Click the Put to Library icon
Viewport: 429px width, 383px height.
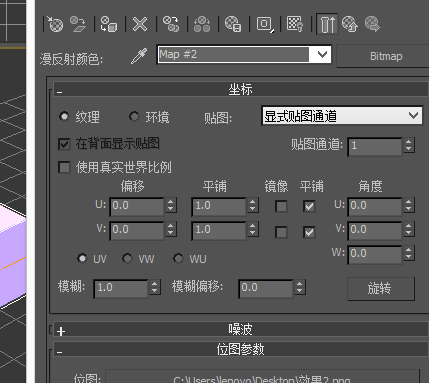tap(233, 24)
